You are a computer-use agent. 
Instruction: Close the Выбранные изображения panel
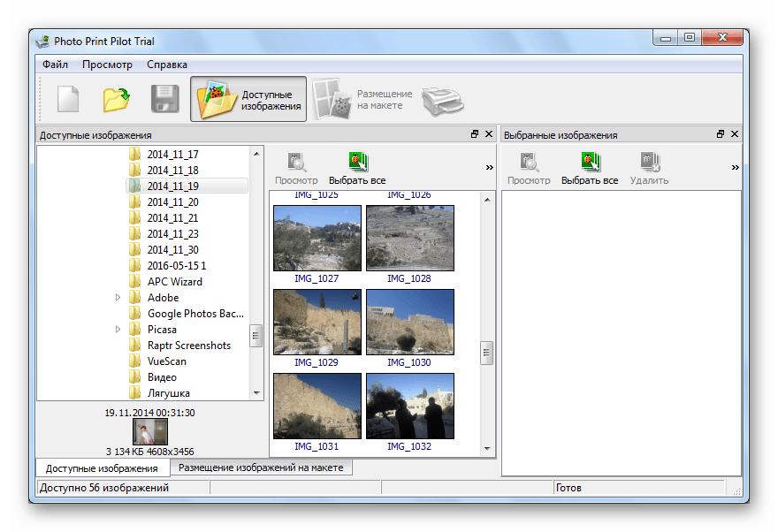coord(735,134)
